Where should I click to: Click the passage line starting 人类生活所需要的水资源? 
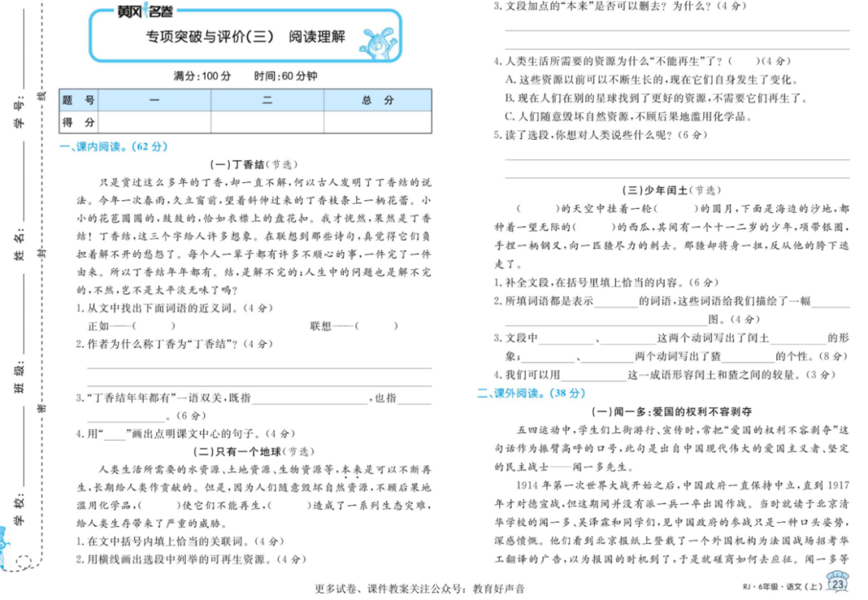coord(264,470)
